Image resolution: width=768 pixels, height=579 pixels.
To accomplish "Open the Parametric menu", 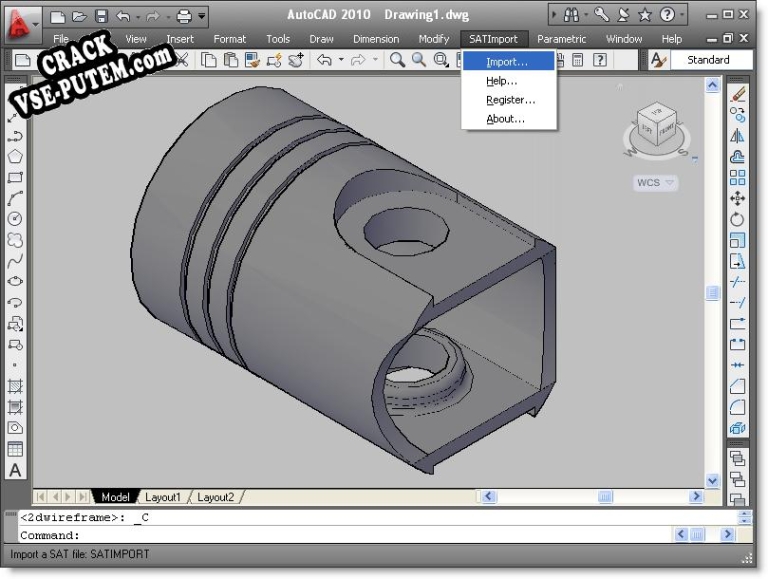I will (x=562, y=39).
